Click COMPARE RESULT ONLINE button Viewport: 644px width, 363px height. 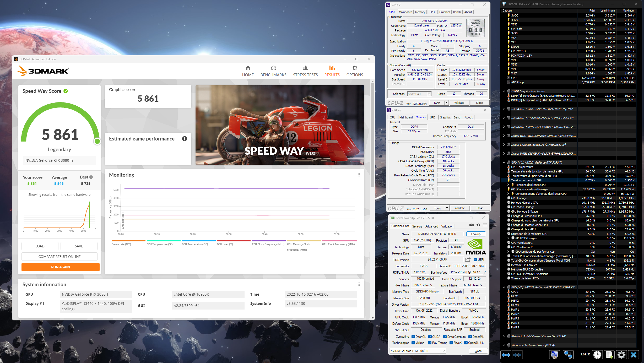click(x=59, y=257)
